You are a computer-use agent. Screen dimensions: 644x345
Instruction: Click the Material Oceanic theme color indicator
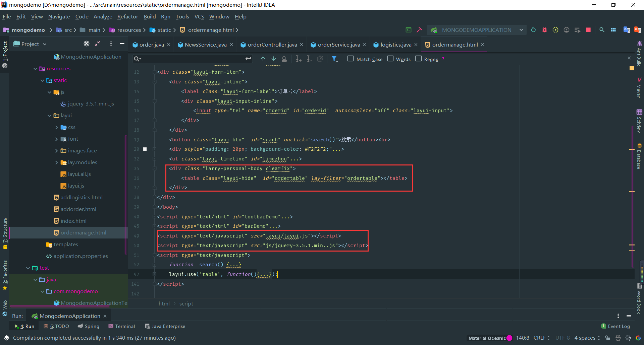[509, 338]
